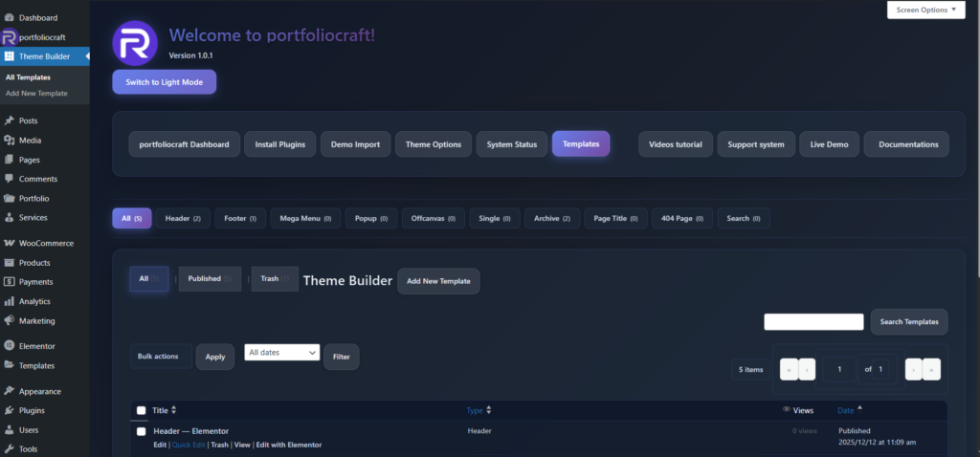This screenshot has width=980, height=457.
Task: Click the Edit with Elementor link
Action: click(288, 445)
